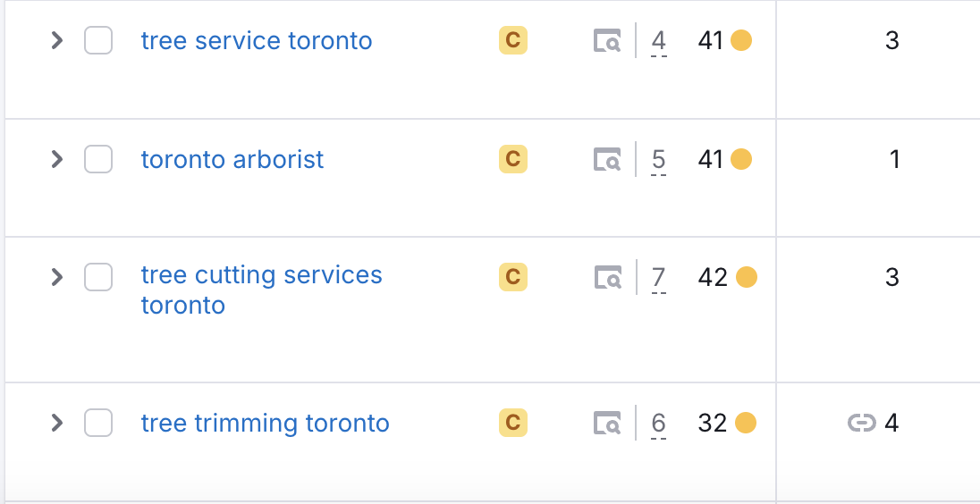Click yellow difficulty dot beside 42
Viewport: 980px width, 504px height.
pos(747,278)
